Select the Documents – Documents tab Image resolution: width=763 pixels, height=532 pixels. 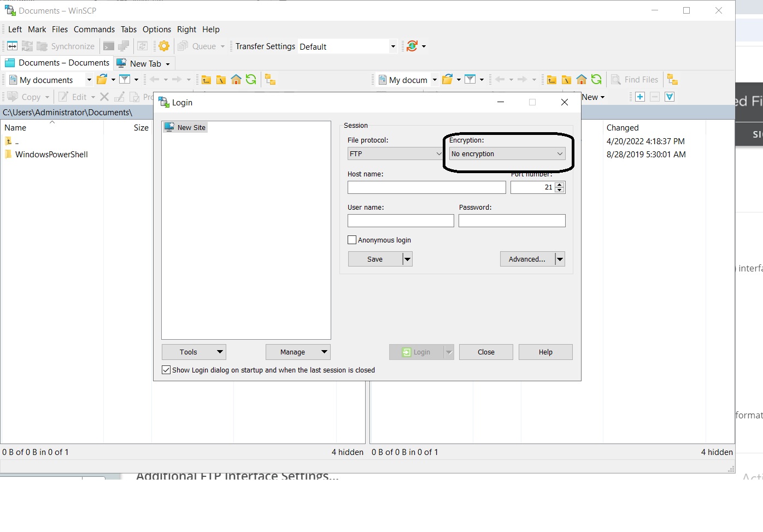[57, 63]
